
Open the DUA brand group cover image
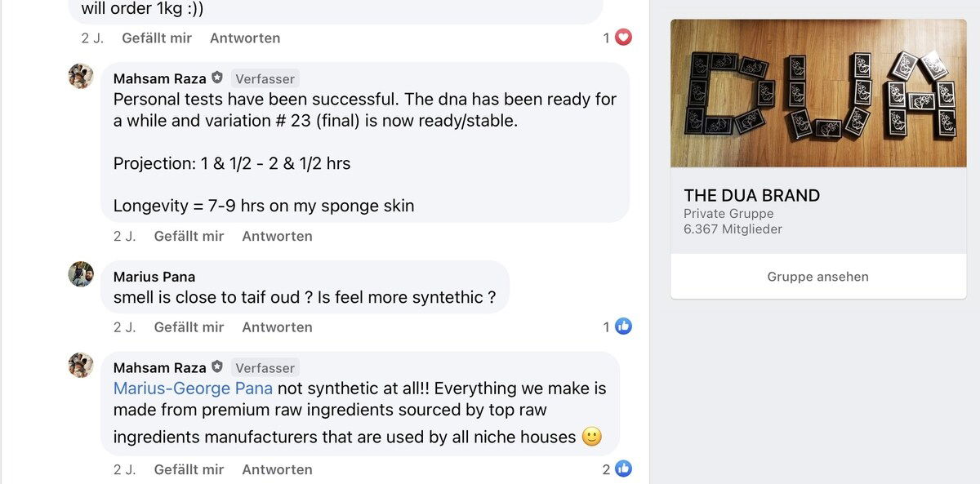(x=817, y=93)
